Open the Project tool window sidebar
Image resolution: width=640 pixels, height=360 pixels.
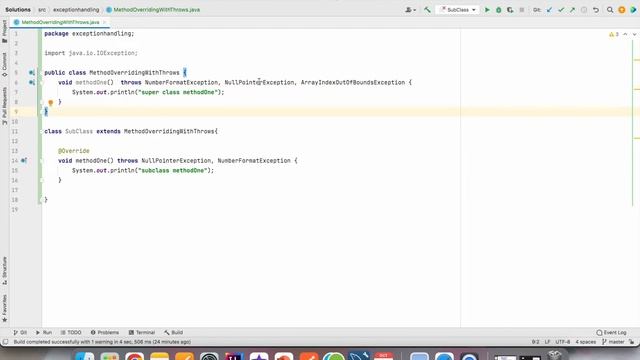point(4,31)
